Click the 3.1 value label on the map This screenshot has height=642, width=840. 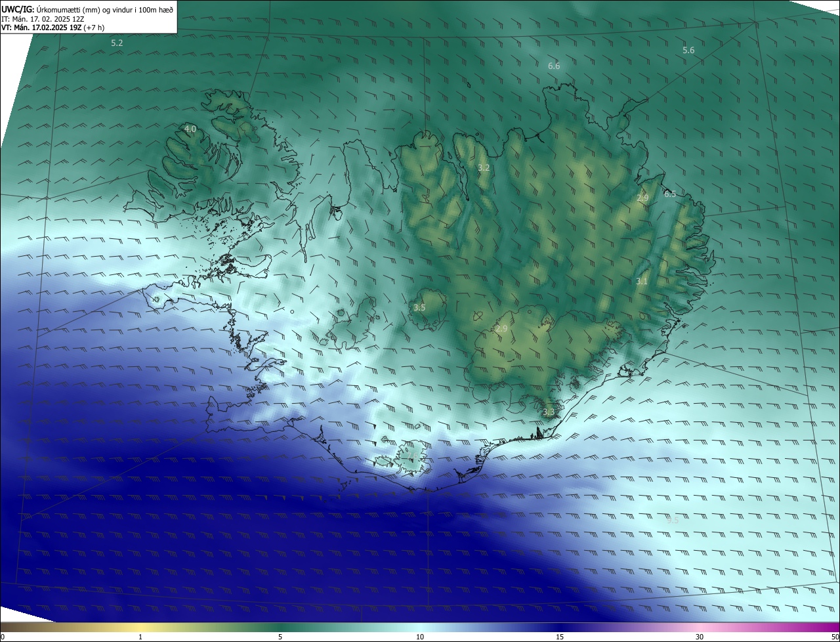pyautogui.click(x=642, y=282)
